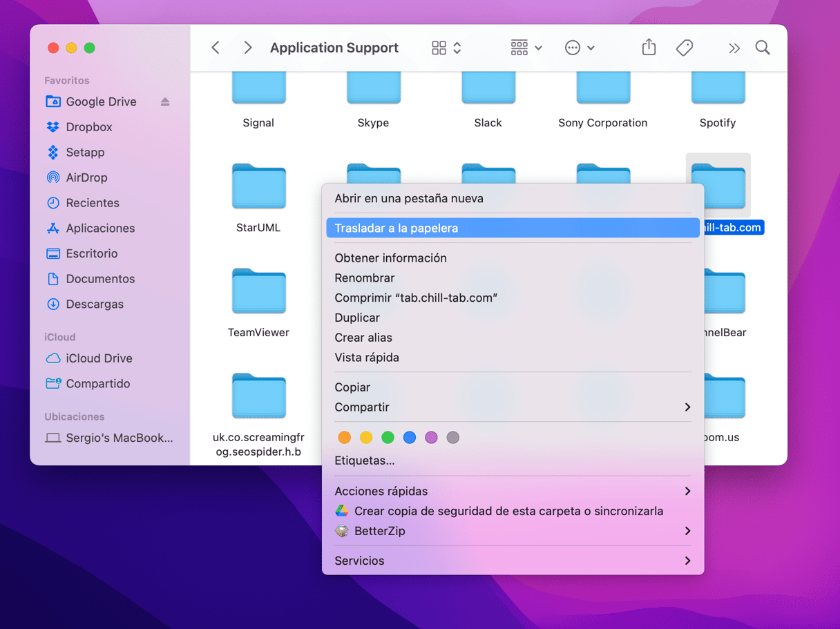Expand the Compartir submenu
Viewport: 840px width, 629px height.
pos(513,407)
